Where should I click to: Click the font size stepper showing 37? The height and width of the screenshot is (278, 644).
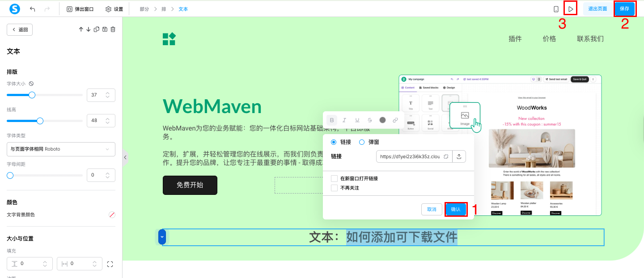[x=101, y=95]
